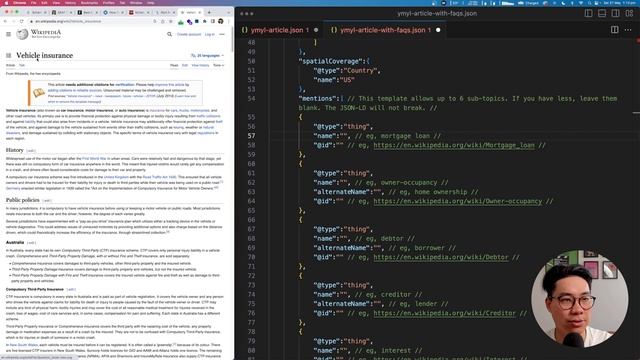Click the edit link beside History heading

point(31,151)
